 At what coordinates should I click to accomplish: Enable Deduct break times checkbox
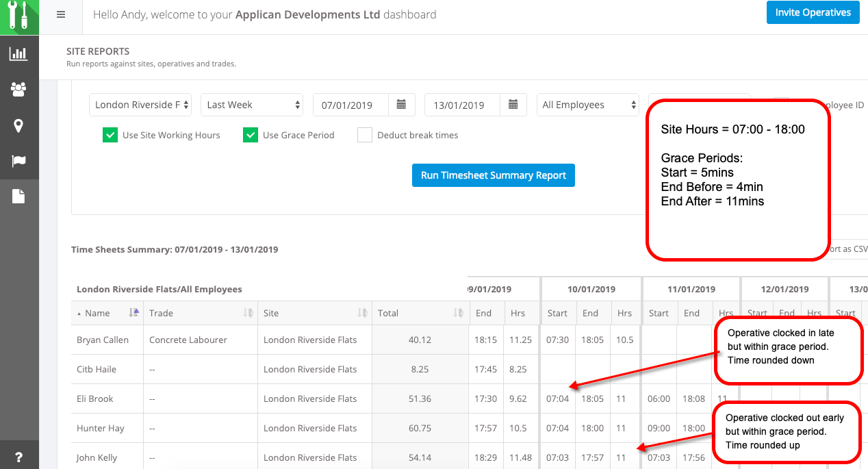click(x=365, y=135)
